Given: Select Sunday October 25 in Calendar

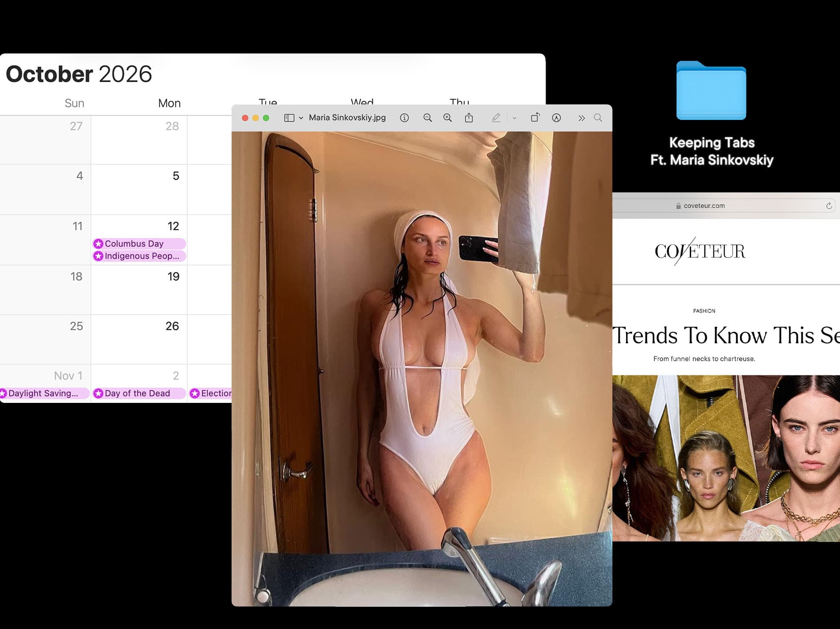Looking at the screenshot, I should pos(45,340).
